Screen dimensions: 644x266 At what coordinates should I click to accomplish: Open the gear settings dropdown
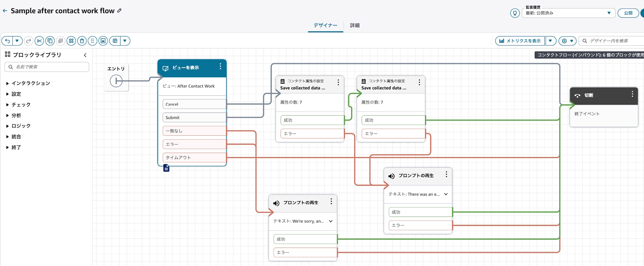567,41
